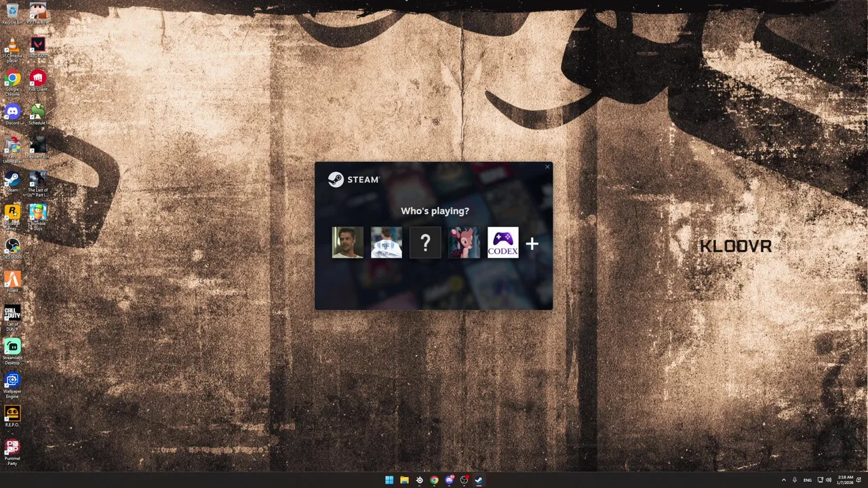Choose the Steam profile with the white jersey avatar
This screenshot has width=868, height=488.
(x=387, y=243)
